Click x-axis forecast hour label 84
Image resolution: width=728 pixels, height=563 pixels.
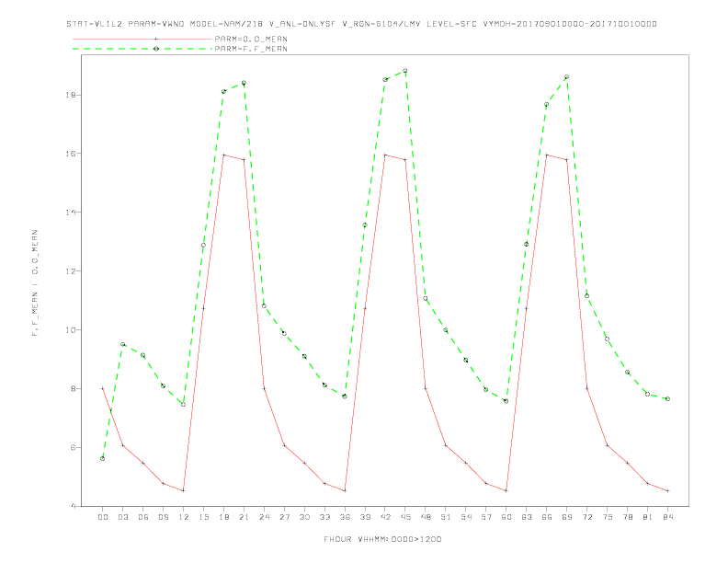pyautogui.click(x=667, y=517)
